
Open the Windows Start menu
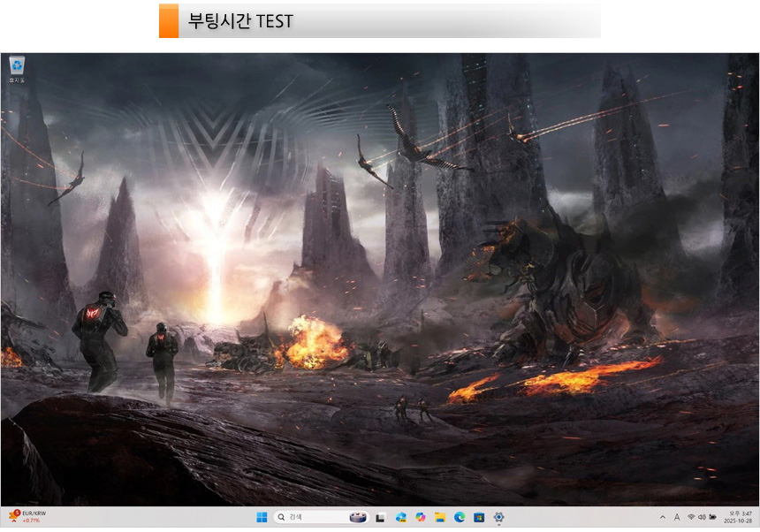261,517
